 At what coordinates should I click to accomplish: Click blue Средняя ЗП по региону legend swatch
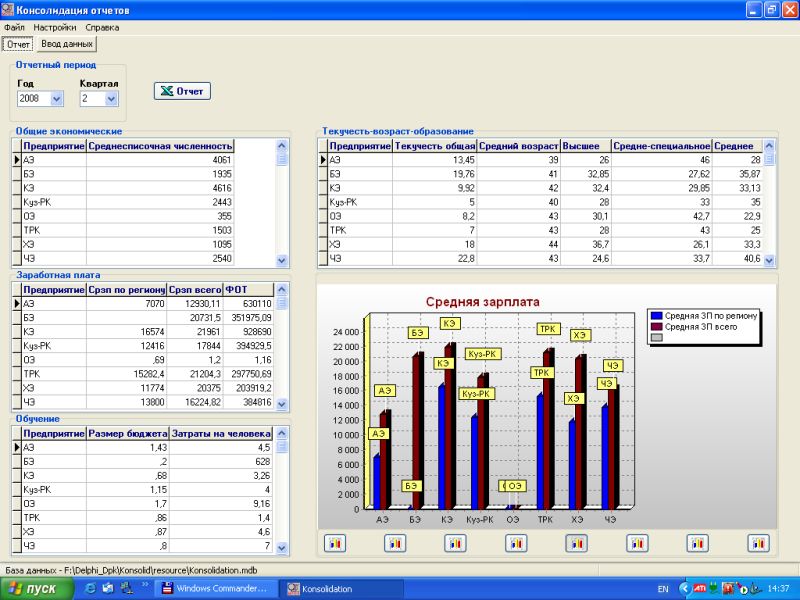[656, 315]
